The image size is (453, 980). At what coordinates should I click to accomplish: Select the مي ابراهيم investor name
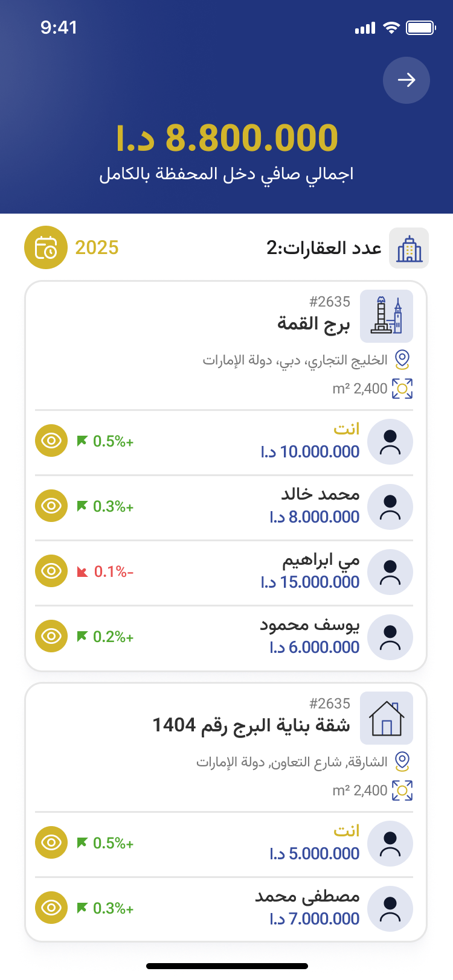pyautogui.click(x=321, y=561)
